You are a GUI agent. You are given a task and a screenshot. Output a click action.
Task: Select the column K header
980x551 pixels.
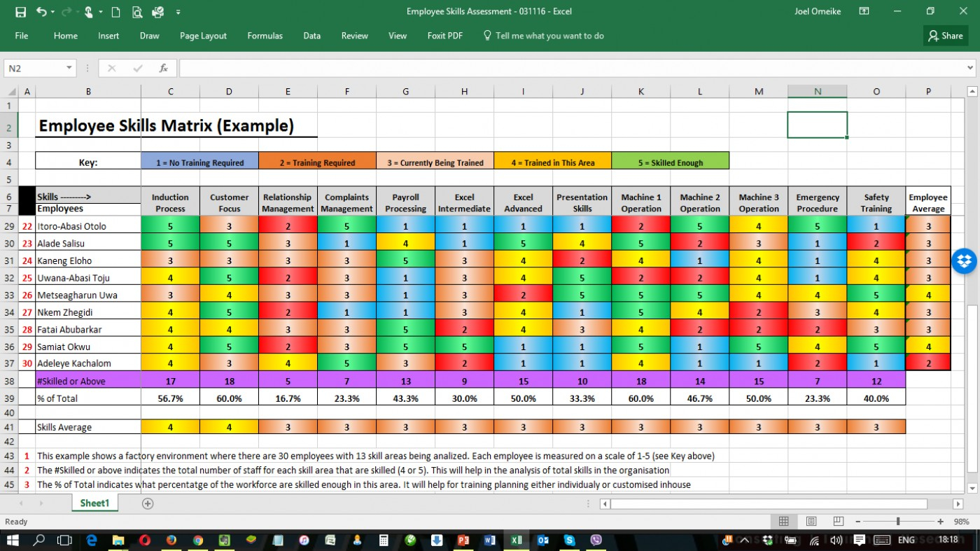point(641,92)
